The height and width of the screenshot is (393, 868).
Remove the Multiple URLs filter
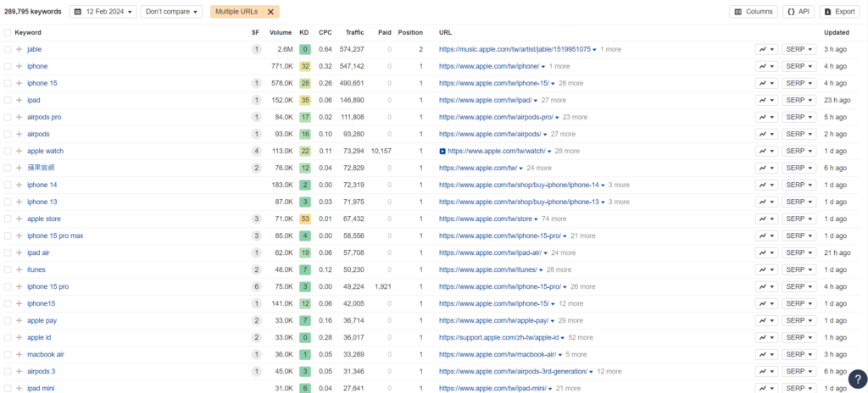tap(270, 12)
